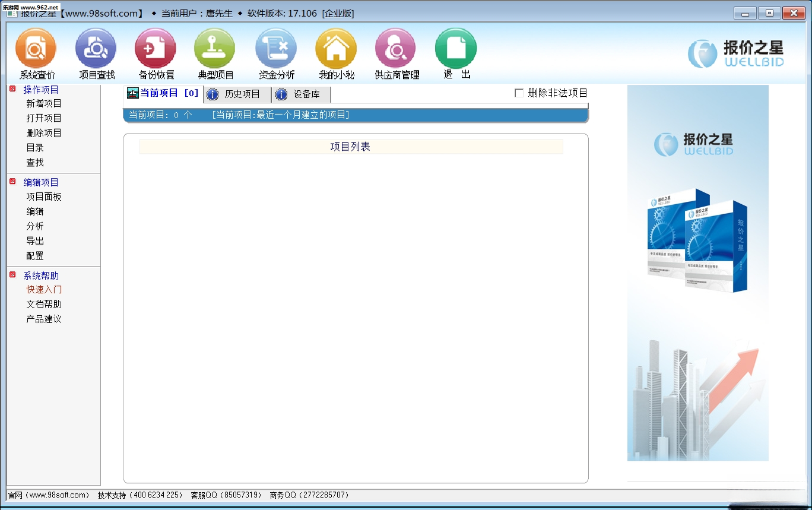Collapse the 编辑项目 section via its red icon
Viewport: 812px width, 510px height.
[x=12, y=182]
